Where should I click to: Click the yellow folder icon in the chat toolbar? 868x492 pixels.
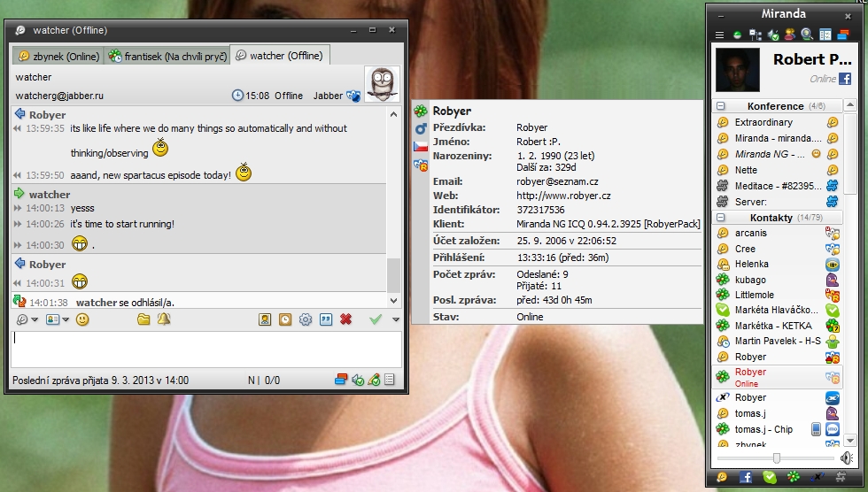point(143,319)
